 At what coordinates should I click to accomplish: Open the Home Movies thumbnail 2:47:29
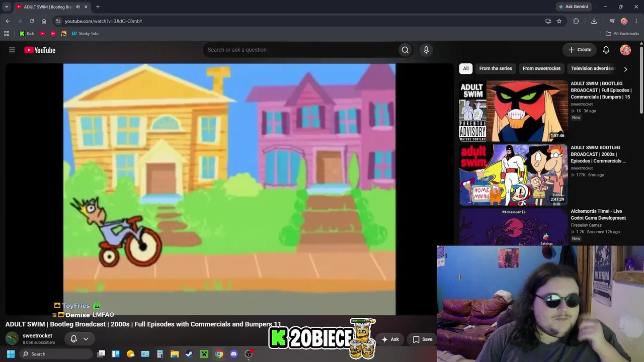pyautogui.click(x=513, y=175)
